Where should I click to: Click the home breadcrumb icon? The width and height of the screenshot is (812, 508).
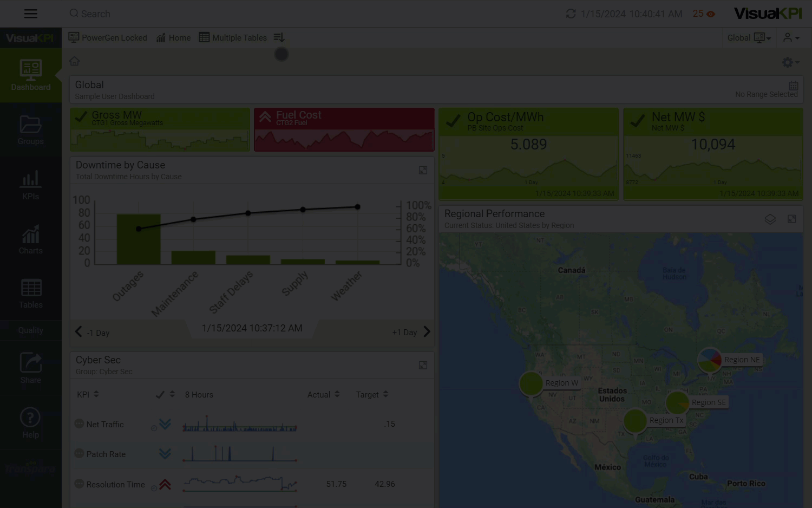click(75, 61)
